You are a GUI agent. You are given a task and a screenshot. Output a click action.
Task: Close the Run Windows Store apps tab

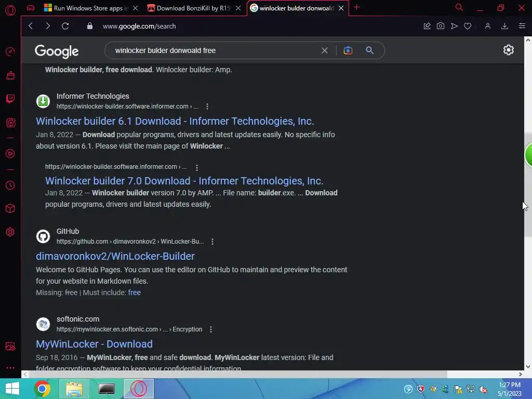136,8
